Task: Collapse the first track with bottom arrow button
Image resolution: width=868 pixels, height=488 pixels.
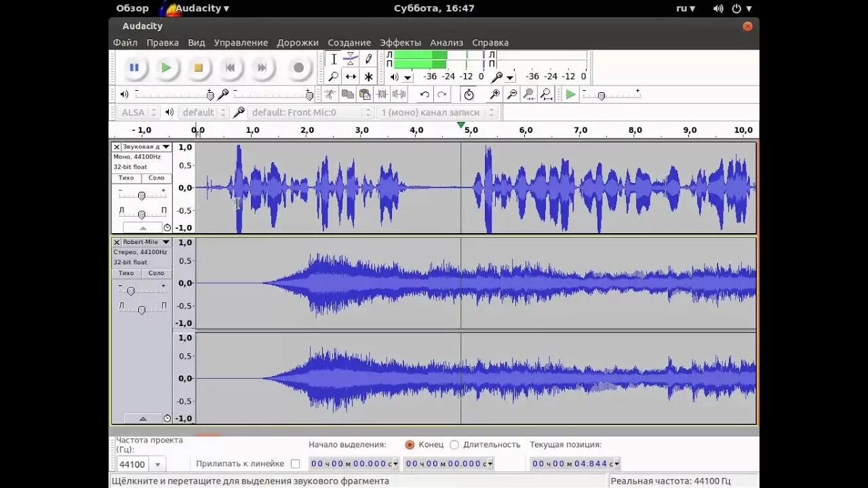Action: point(142,228)
